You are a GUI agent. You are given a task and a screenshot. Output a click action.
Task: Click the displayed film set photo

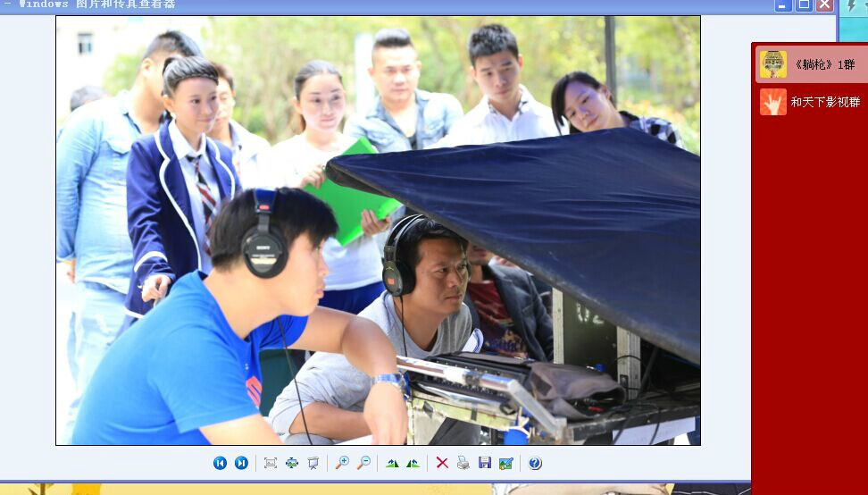tap(378, 231)
